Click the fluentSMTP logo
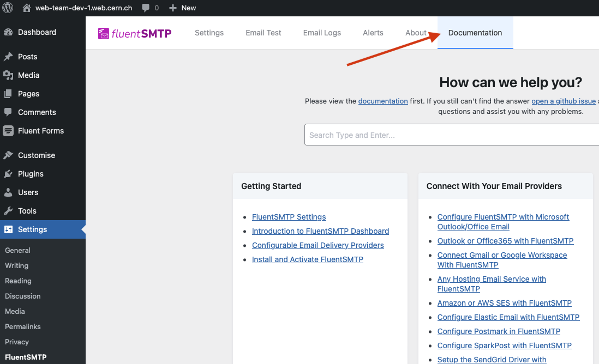Viewport: 599px width, 364px height. tap(134, 34)
